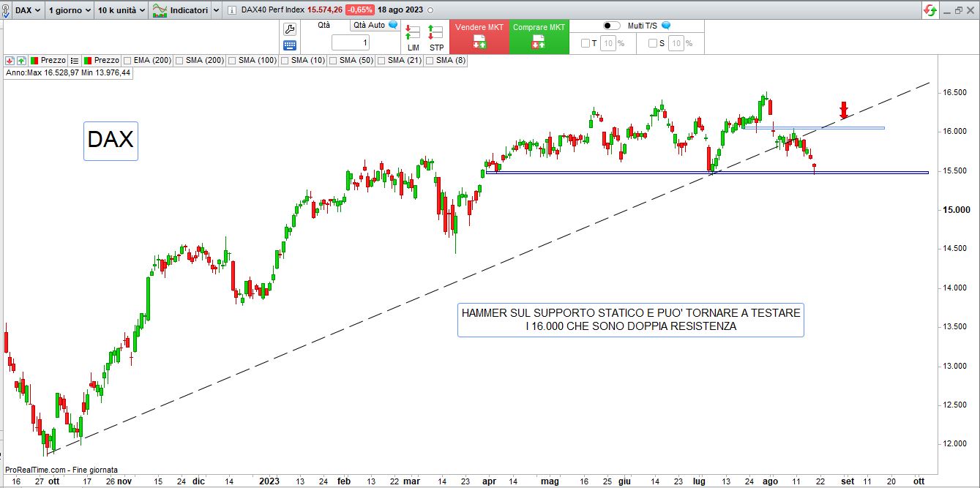This screenshot has height=488, width=980.
Task: Click the 15.574,26 price value
Action: click(x=325, y=10)
